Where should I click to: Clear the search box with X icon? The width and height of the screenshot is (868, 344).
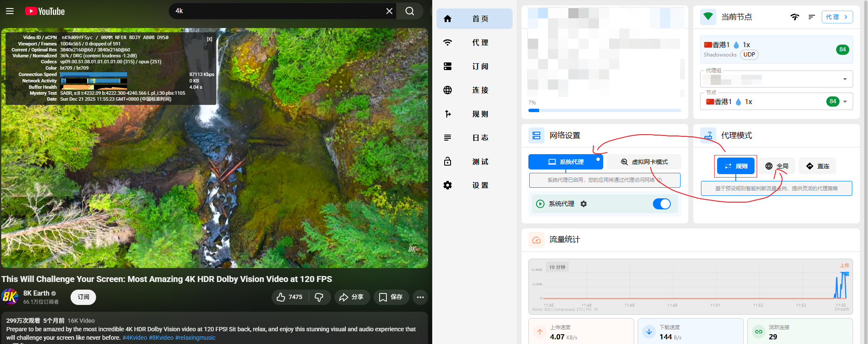coord(389,11)
